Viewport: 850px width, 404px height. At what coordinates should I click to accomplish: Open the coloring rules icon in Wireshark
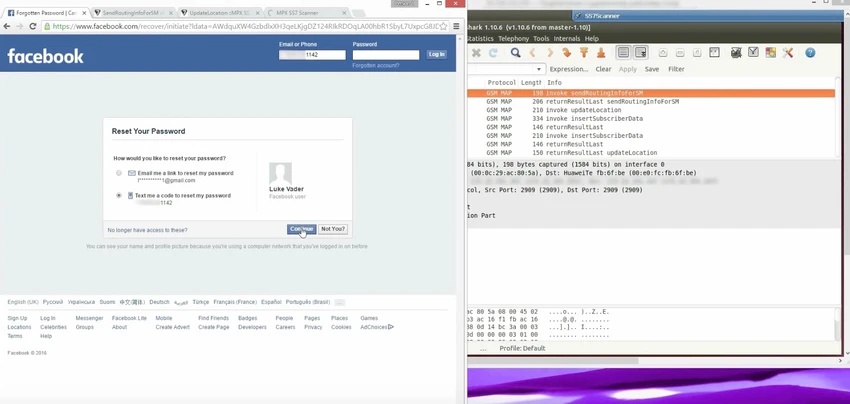point(770,53)
